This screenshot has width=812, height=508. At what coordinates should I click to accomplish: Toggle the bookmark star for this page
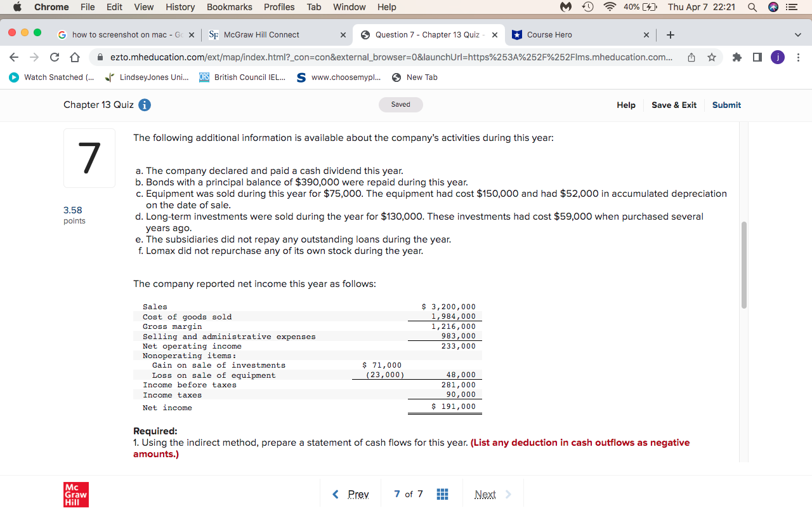(x=712, y=57)
